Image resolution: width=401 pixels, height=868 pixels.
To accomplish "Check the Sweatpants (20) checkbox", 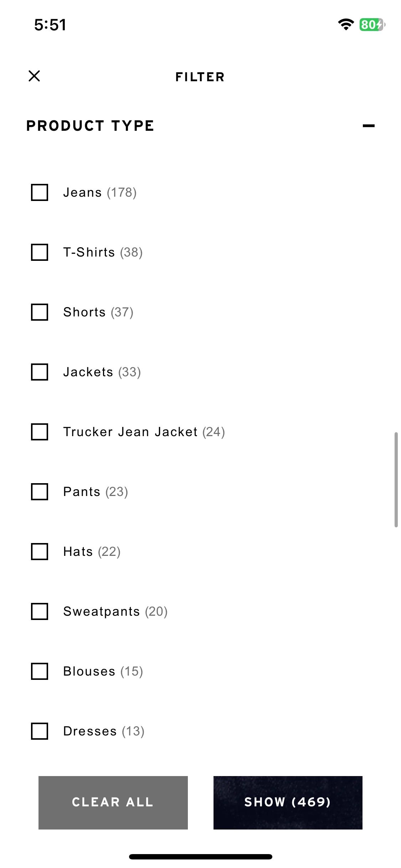I will coord(40,611).
